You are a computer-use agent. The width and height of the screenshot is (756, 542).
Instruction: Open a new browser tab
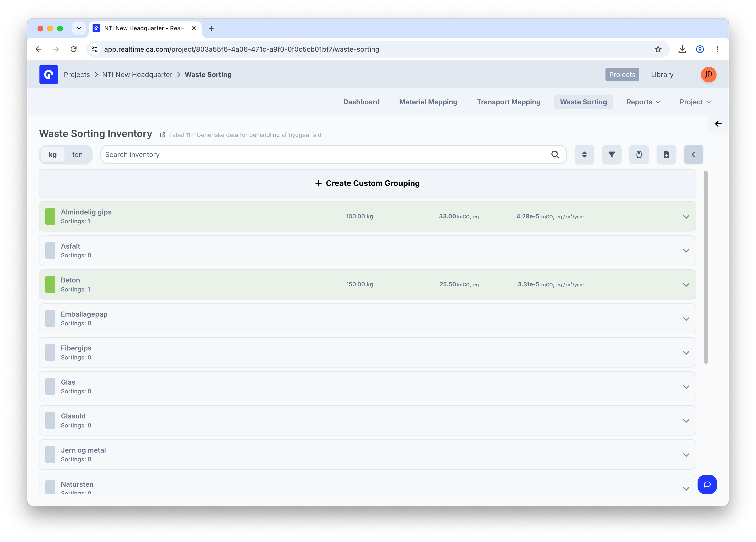[211, 28]
